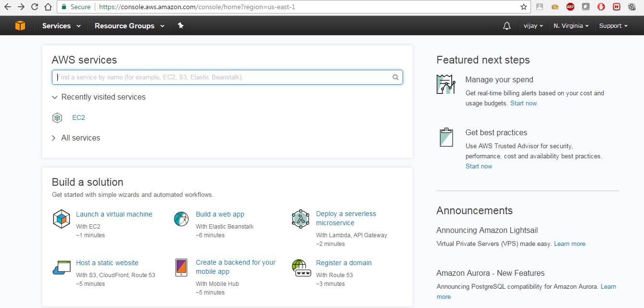Click the Register a domain www icon

[x=301, y=268]
